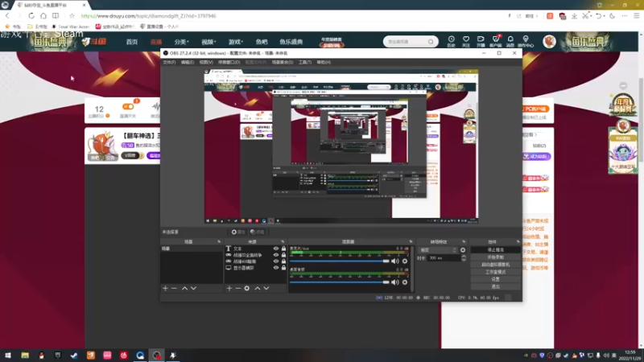This screenshot has width=644, height=362.
Task: Toggle the orange switch on the Douyu page
Action: 128,107
